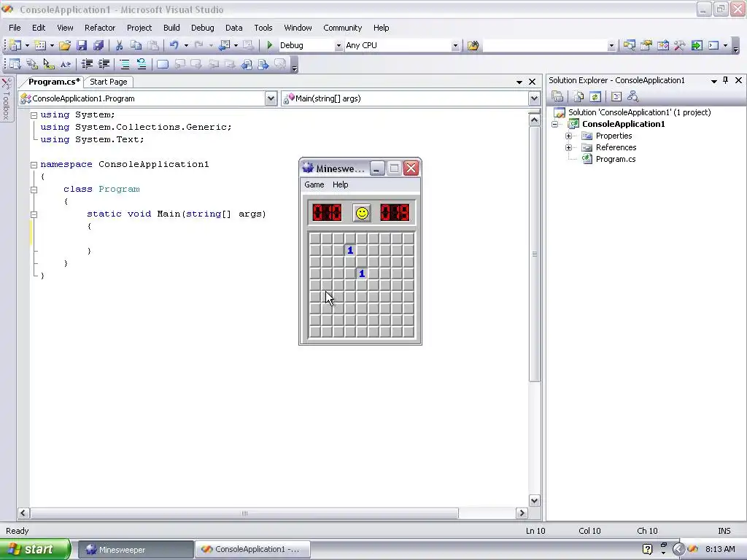This screenshot has height=560, width=747.
Task: Collapse the using directives outline block
Action: (x=34, y=115)
